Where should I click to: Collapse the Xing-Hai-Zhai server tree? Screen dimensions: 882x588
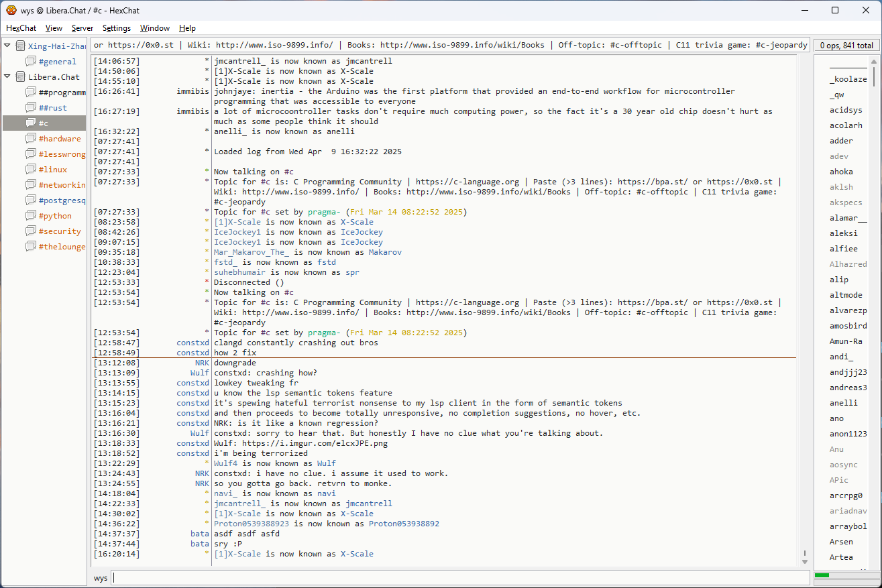(7, 46)
